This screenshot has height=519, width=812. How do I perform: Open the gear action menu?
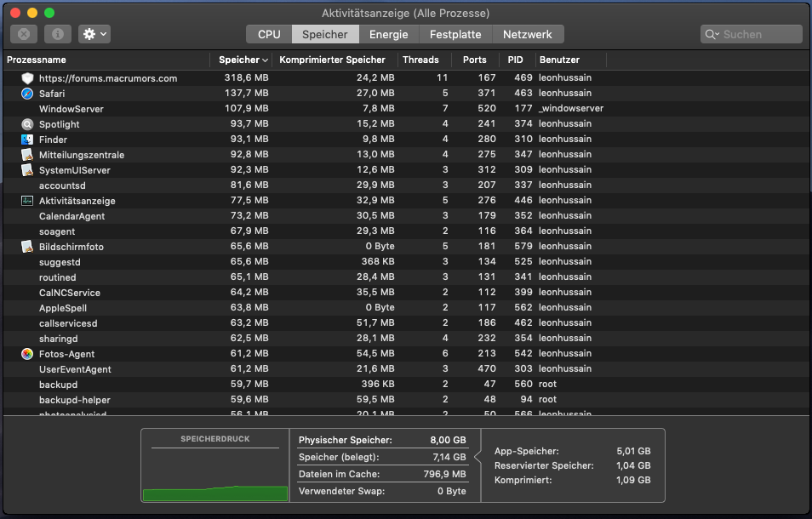click(94, 34)
